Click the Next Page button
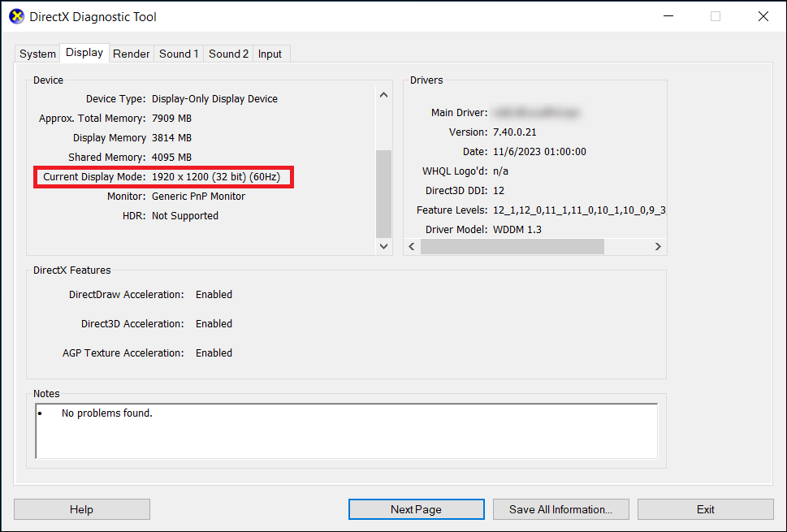This screenshot has width=787, height=532. click(416, 508)
